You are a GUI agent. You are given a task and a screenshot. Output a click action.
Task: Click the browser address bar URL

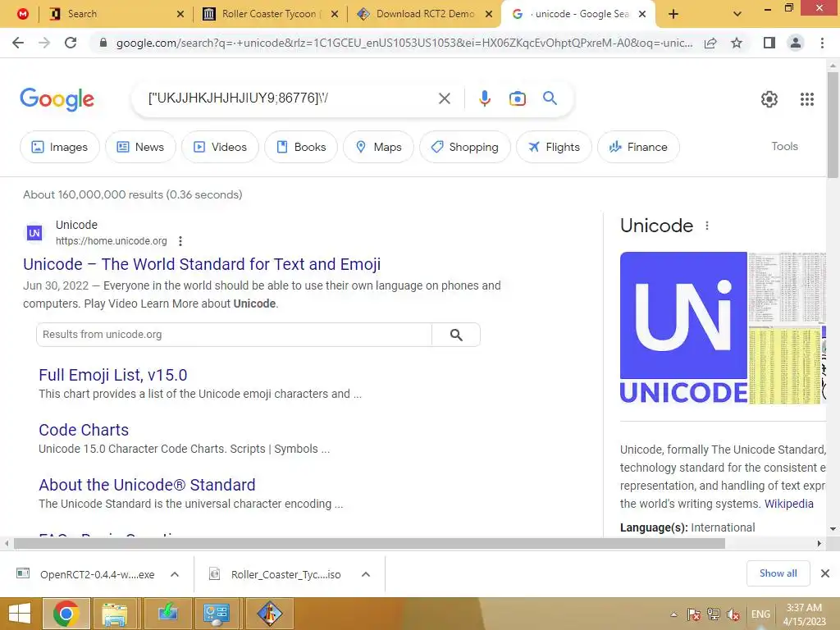(x=404, y=43)
